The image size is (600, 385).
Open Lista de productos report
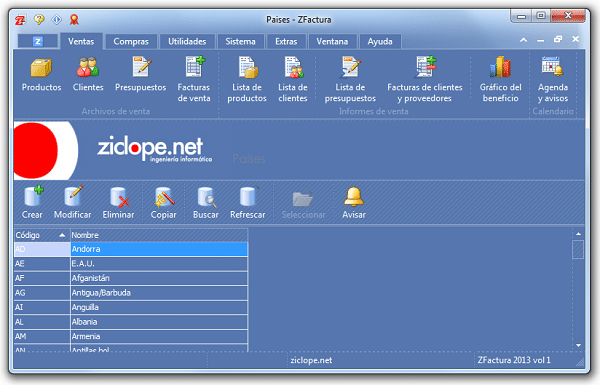(x=248, y=67)
